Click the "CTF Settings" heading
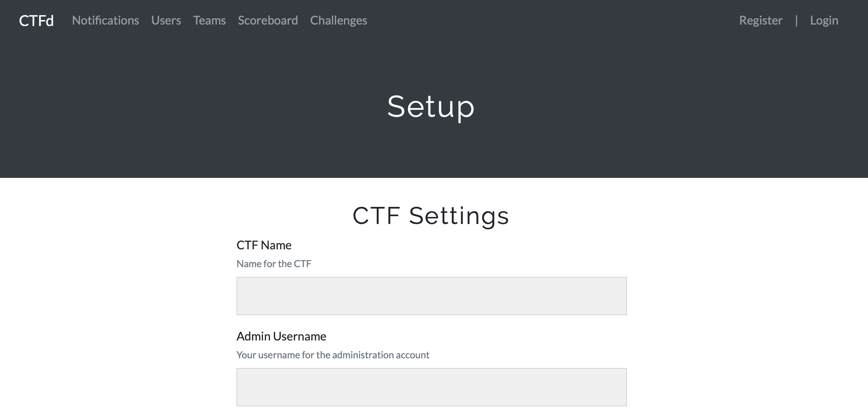868x419 pixels. pyautogui.click(x=431, y=216)
